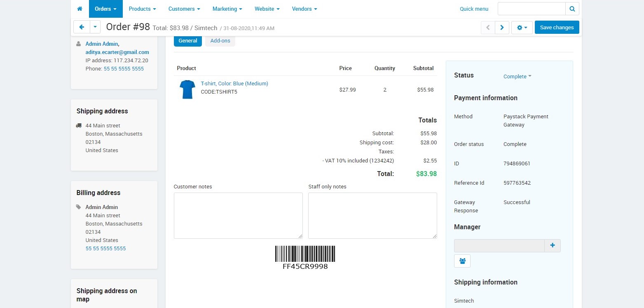644x308 pixels.
Task: Click the aditya.ecarter@gmail.com email link
Action: point(117,52)
